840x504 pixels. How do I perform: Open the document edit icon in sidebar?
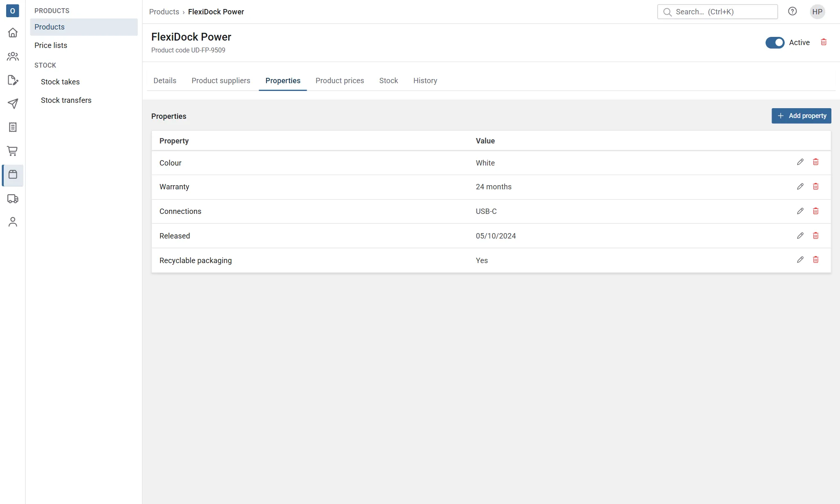(x=13, y=80)
